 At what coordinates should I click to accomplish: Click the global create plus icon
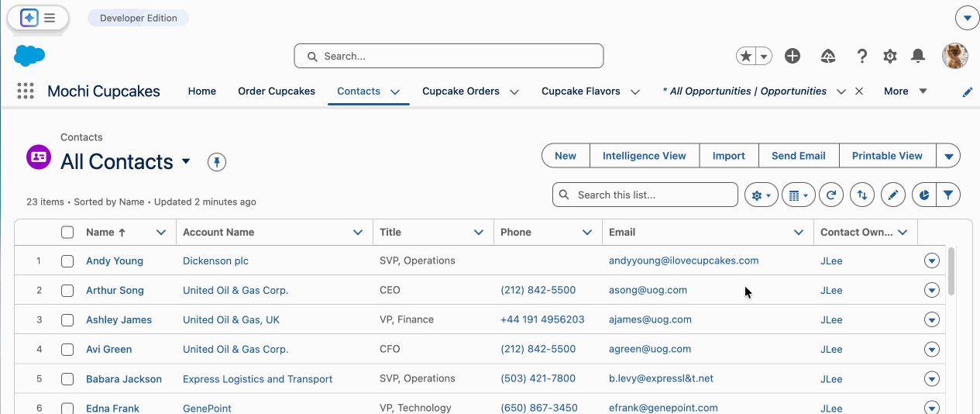tap(792, 56)
